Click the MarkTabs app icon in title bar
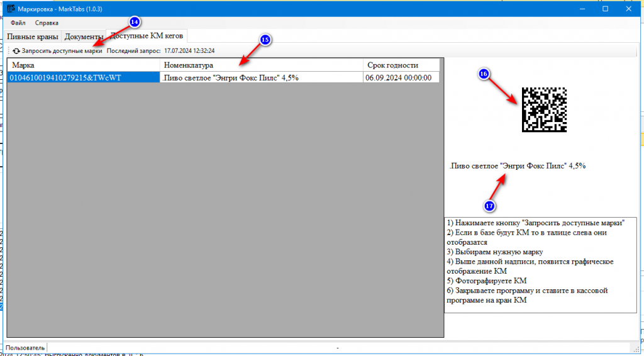 (x=10, y=9)
